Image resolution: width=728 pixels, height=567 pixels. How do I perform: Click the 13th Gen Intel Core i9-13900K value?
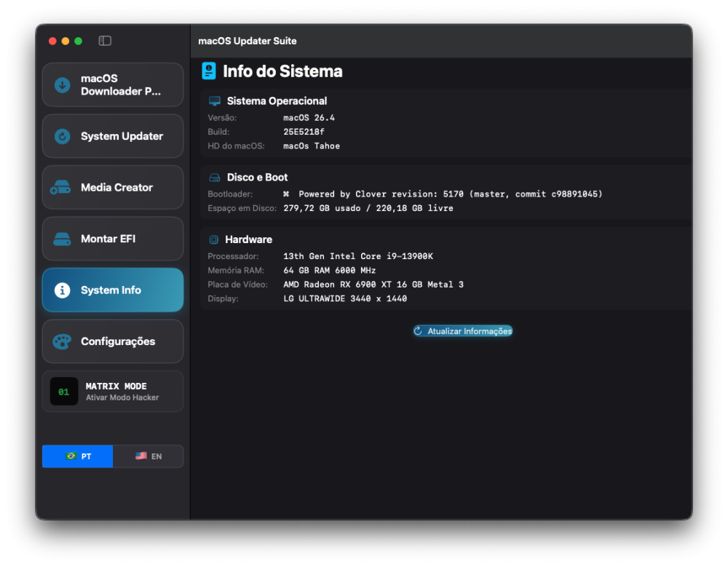(x=358, y=256)
